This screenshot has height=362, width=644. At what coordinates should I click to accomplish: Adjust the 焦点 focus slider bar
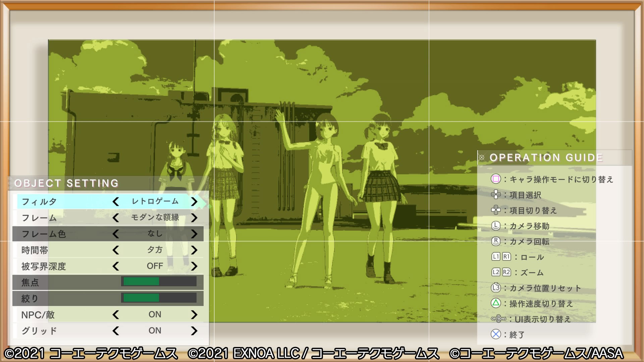(159, 282)
